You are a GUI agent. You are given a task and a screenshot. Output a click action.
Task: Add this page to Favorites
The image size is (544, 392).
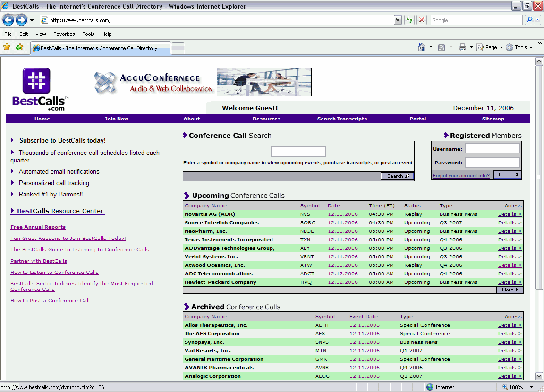[19, 47]
